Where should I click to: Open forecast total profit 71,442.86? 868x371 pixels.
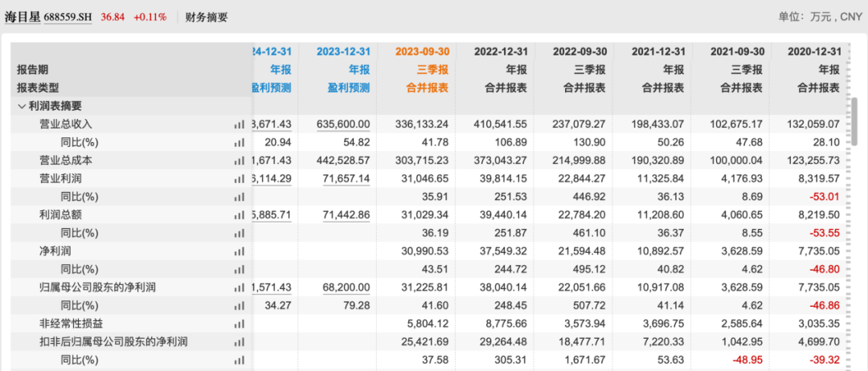point(347,215)
